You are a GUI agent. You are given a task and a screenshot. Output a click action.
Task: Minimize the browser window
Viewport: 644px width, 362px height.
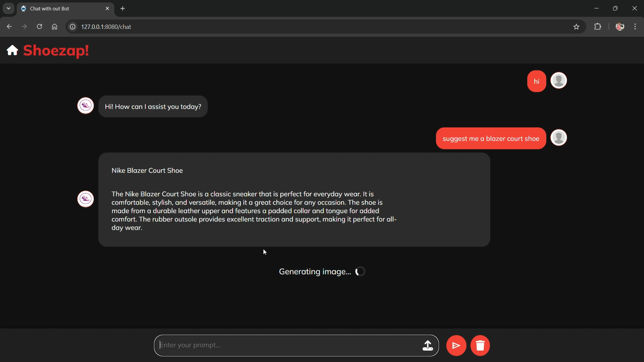[596, 8]
